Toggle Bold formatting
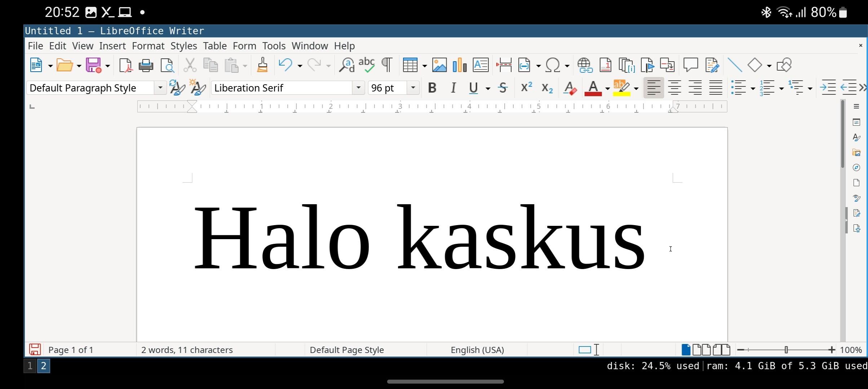Screen dimensions: 868x389 (x=432, y=88)
